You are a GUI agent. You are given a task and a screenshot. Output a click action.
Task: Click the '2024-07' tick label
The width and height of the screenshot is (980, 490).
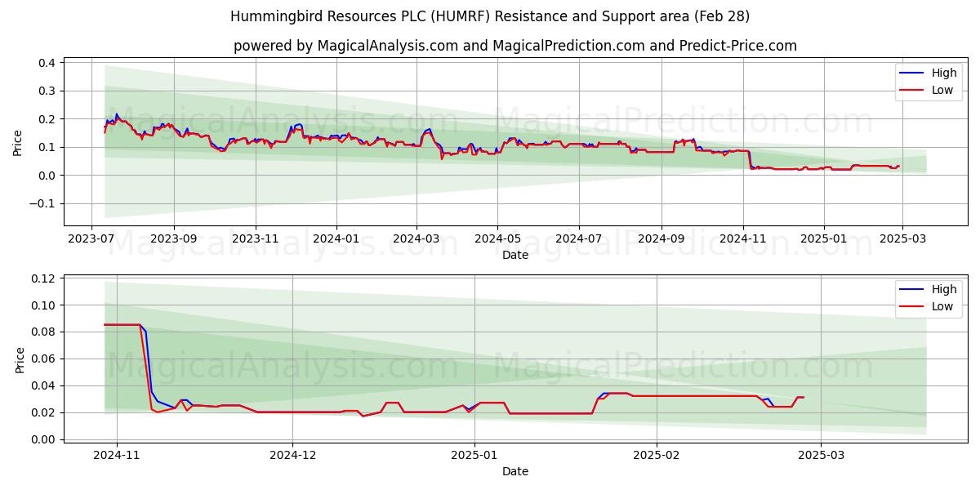tap(578, 238)
